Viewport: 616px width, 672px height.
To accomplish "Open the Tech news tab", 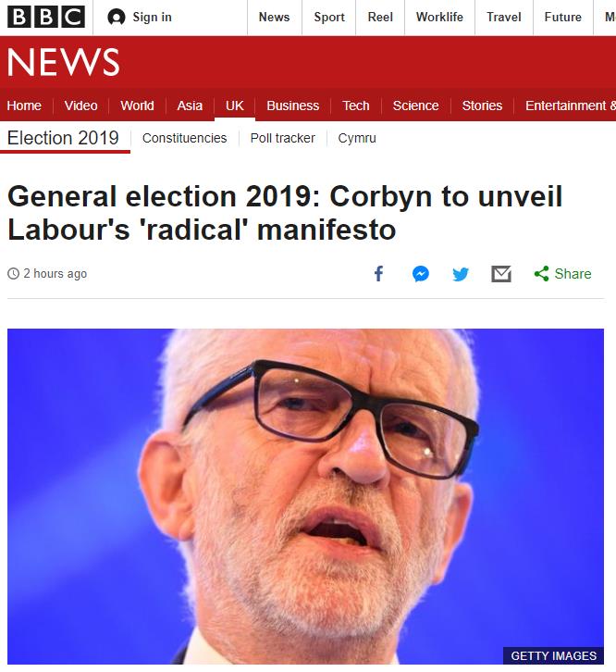I will pos(356,106).
